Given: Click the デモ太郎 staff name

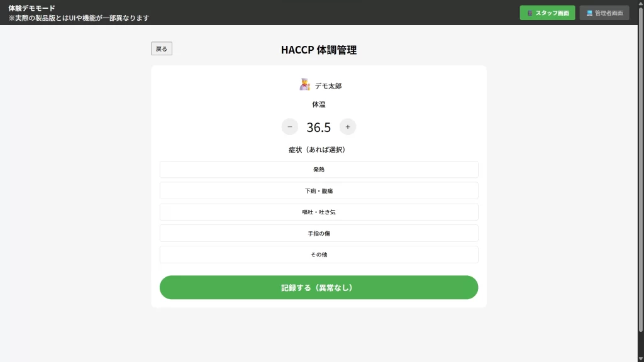Looking at the screenshot, I should pos(328,85).
